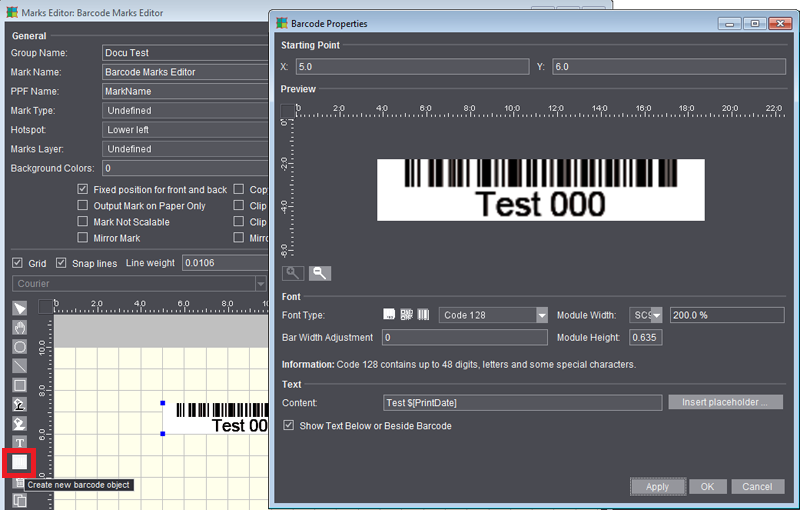Activate the text tool
The height and width of the screenshot is (510, 800).
pos(19,442)
